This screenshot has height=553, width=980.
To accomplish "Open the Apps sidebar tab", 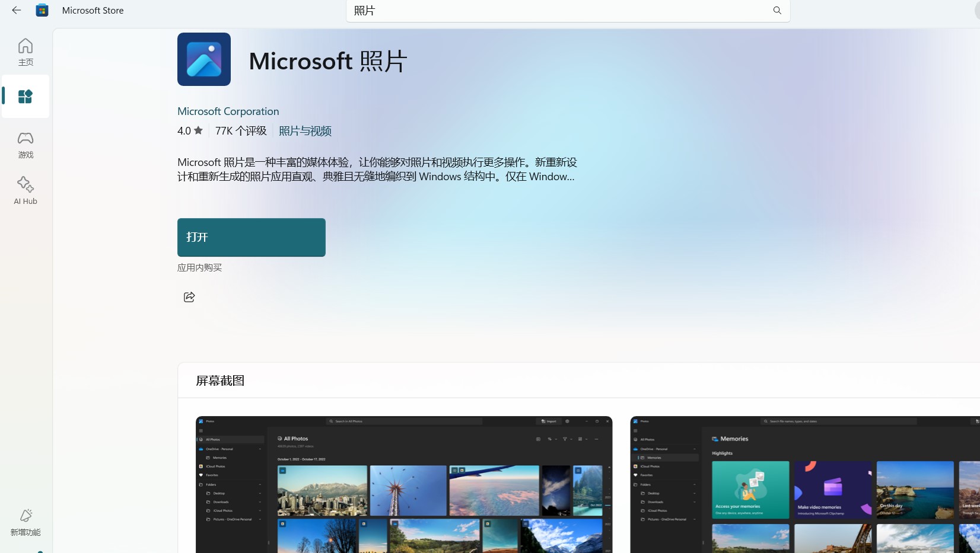I will click(26, 96).
